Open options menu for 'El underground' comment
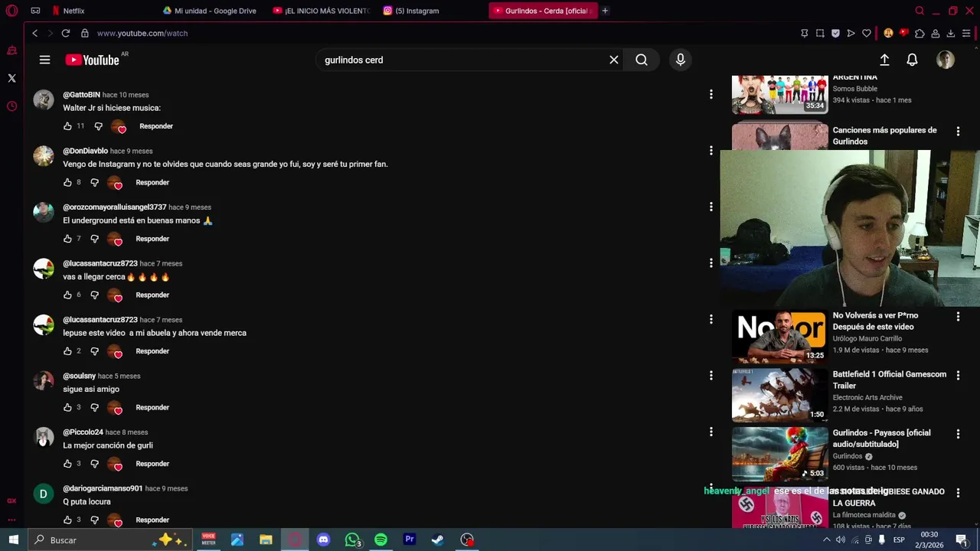 (710, 207)
